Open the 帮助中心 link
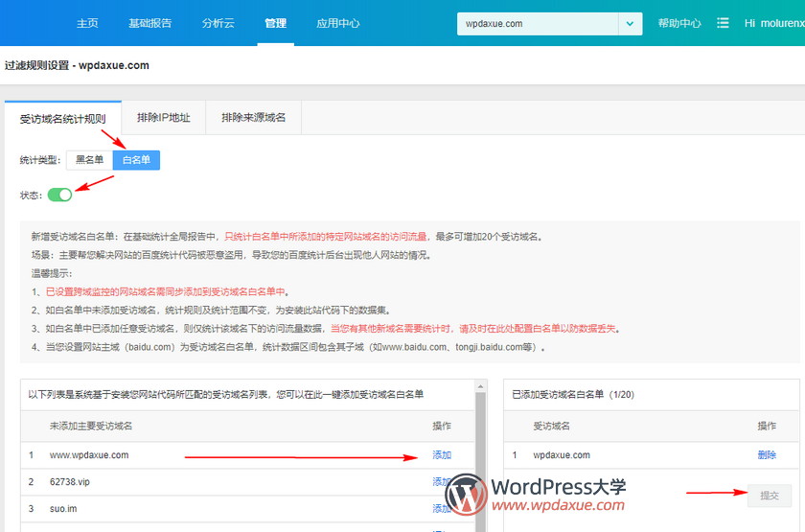Image resolution: width=805 pixels, height=532 pixels. pos(679,23)
